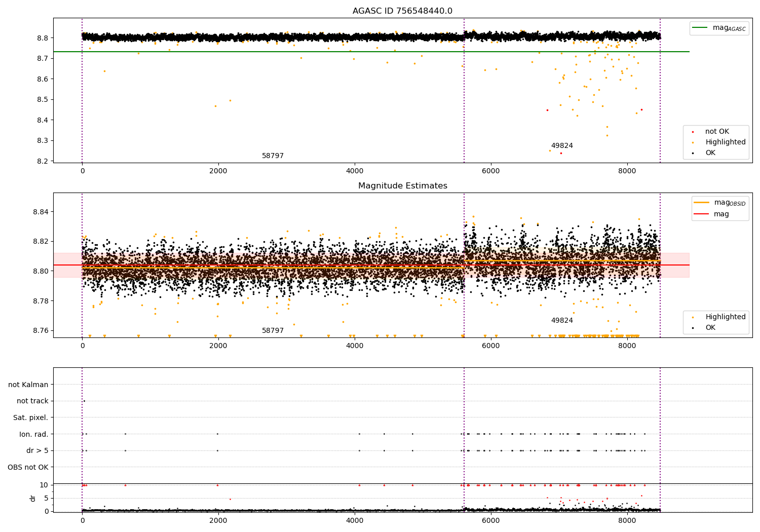Click the 6000 x-axis tick in bottom plot
The width and height of the screenshot is (760, 532).
[491, 520]
